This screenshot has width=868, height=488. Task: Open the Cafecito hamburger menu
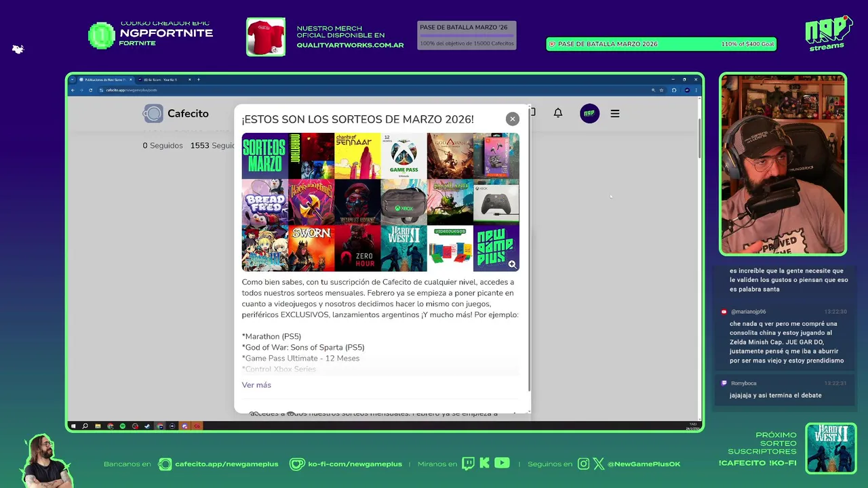pyautogui.click(x=615, y=114)
